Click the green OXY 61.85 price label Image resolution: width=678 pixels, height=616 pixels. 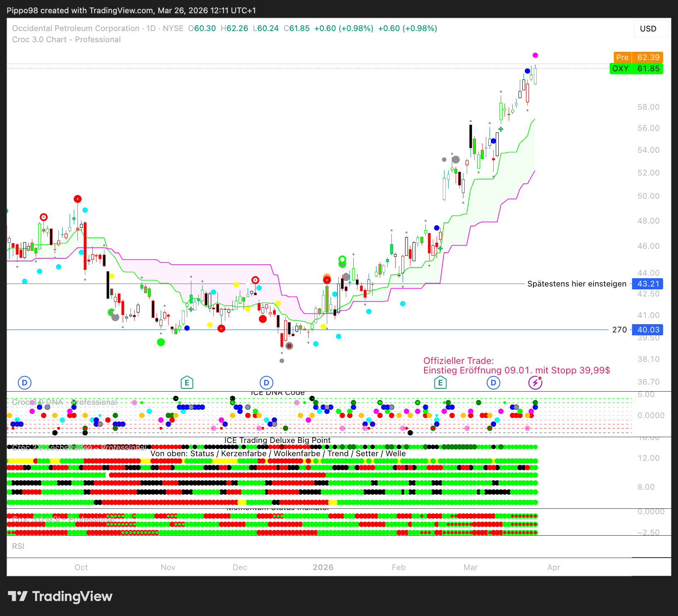click(x=636, y=69)
